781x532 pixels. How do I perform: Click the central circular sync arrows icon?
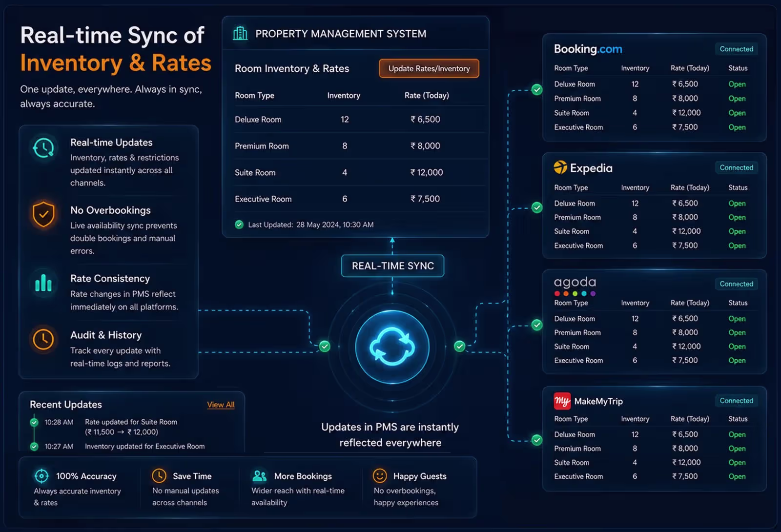tap(392, 347)
